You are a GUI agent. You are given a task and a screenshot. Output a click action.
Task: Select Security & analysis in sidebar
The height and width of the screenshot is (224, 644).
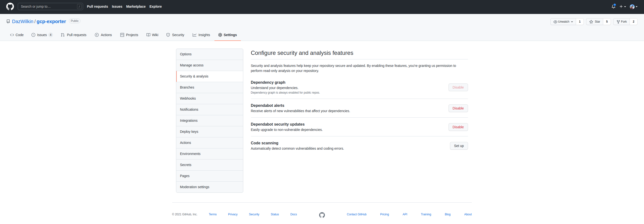(209, 76)
